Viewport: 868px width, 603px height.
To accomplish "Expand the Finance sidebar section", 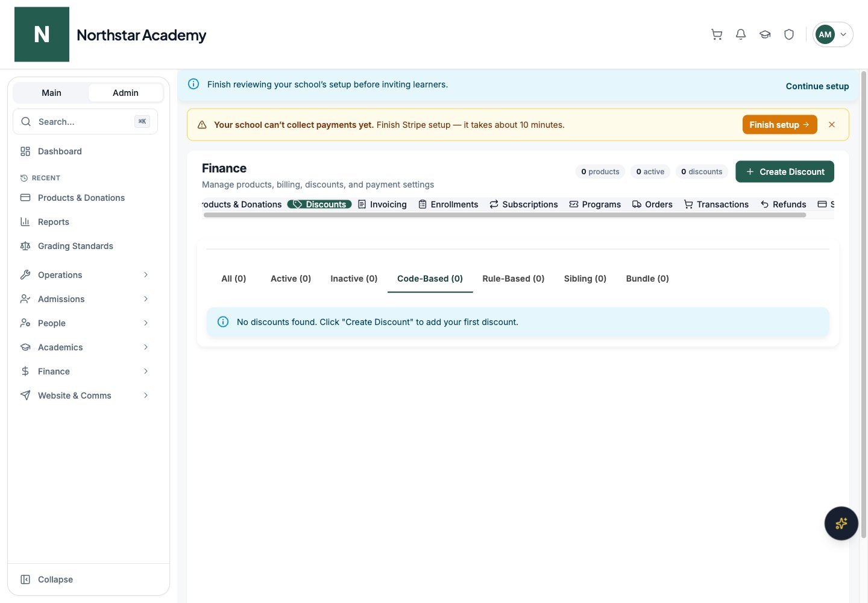I will point(85,371).
